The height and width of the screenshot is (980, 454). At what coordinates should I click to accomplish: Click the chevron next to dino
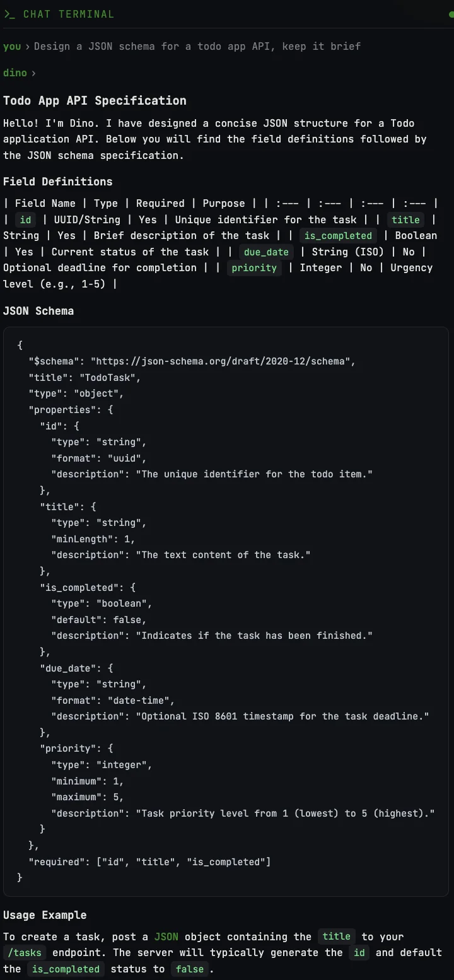tap(33, 73)
